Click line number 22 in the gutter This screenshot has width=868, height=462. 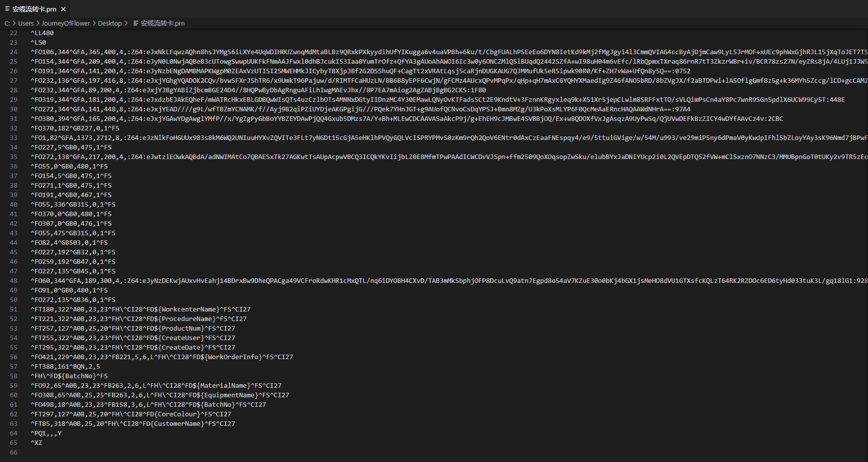(14, 33)
